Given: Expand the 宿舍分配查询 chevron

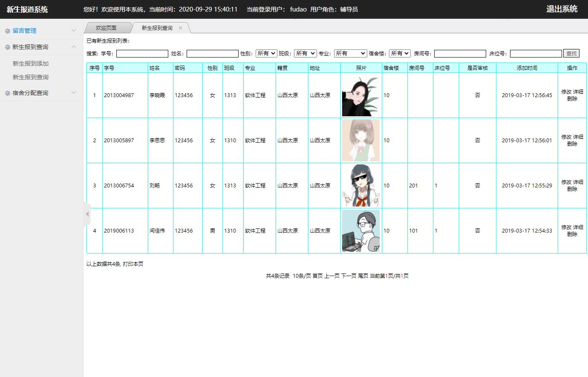Looking at the screenshot, I should 74,93.
